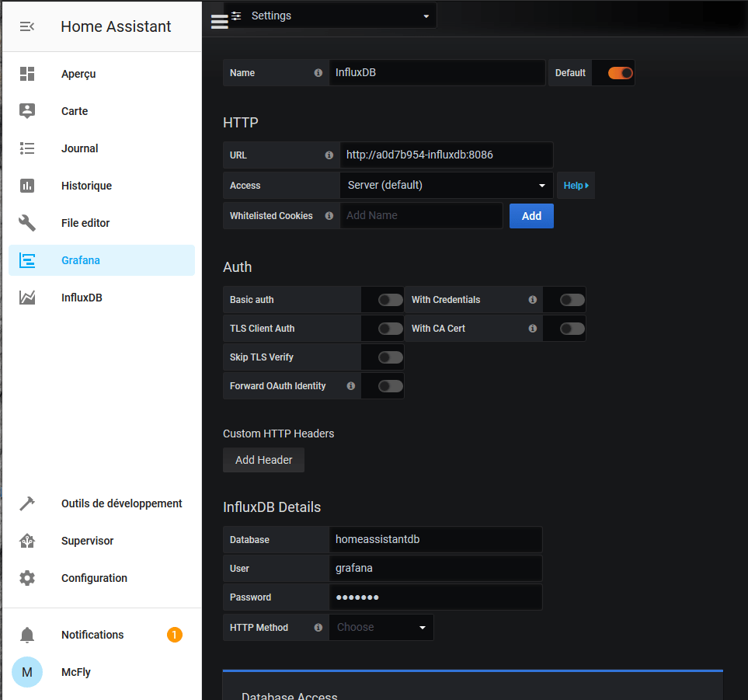
Task: Open the McFly user profile avatar
Action: click(27, 672)
